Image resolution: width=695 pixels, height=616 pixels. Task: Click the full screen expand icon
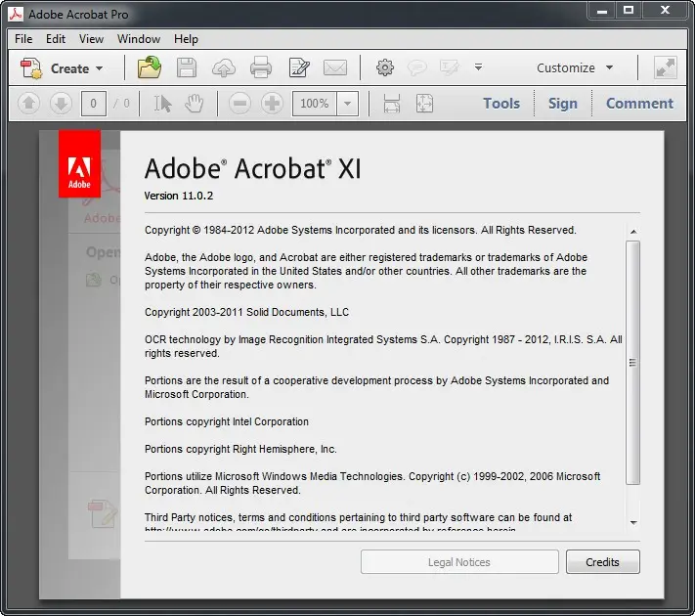(x=666, y=67)
